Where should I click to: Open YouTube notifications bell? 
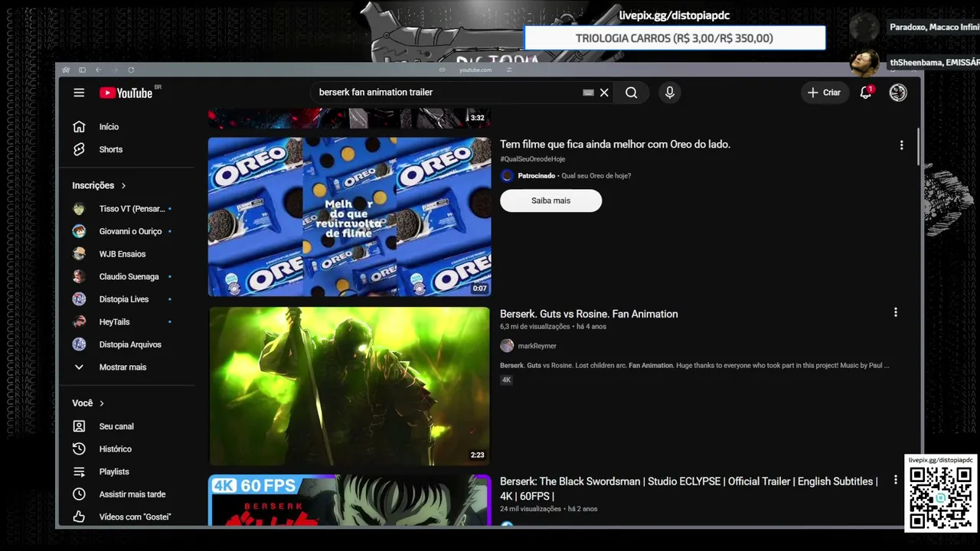(866, 93)
